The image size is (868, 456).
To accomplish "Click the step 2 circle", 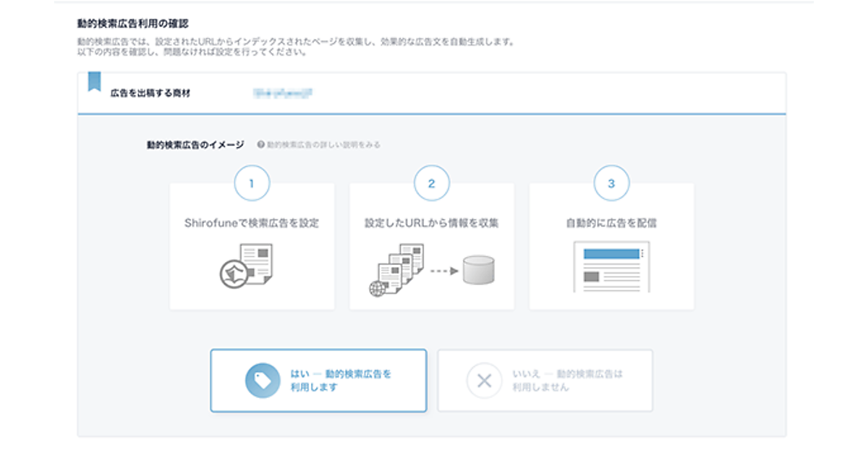I will pyautogui.click(x=432, y=184).
